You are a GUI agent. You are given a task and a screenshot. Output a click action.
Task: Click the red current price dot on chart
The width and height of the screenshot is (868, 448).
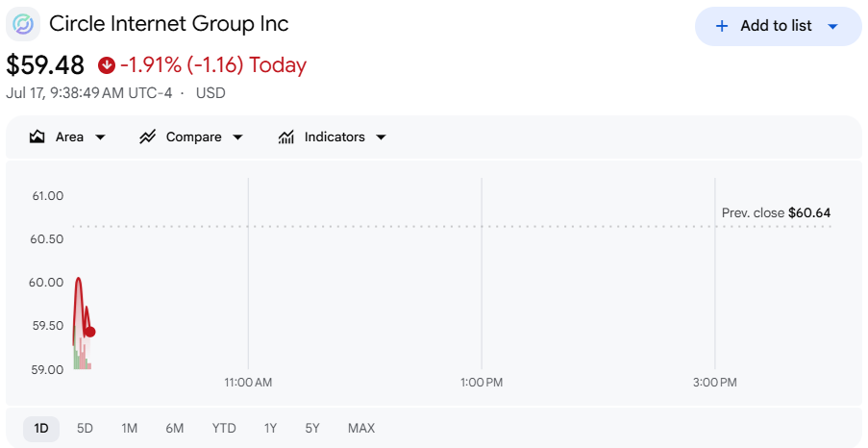pos(90,332)
